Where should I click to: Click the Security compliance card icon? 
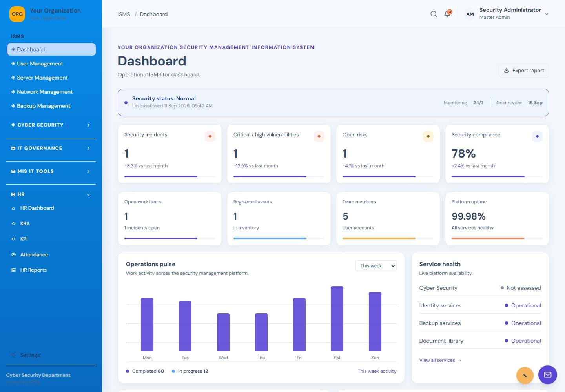coord(537,136)
